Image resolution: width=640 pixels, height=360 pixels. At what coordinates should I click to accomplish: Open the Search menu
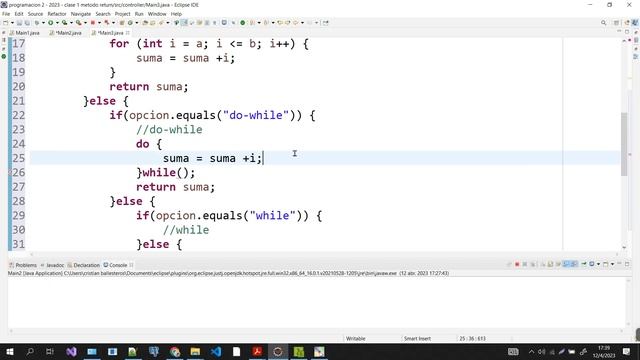coord(103,14)
